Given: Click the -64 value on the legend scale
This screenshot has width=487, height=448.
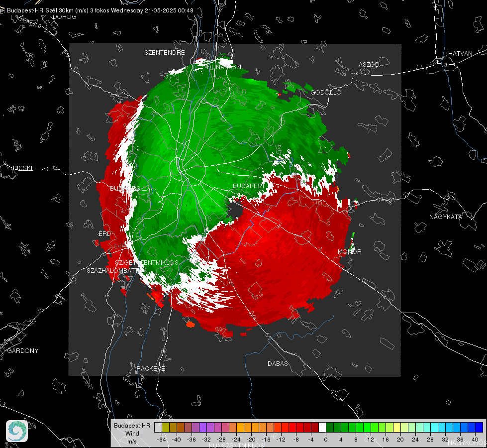Looking at the screenshot, I should pos(161,440).
